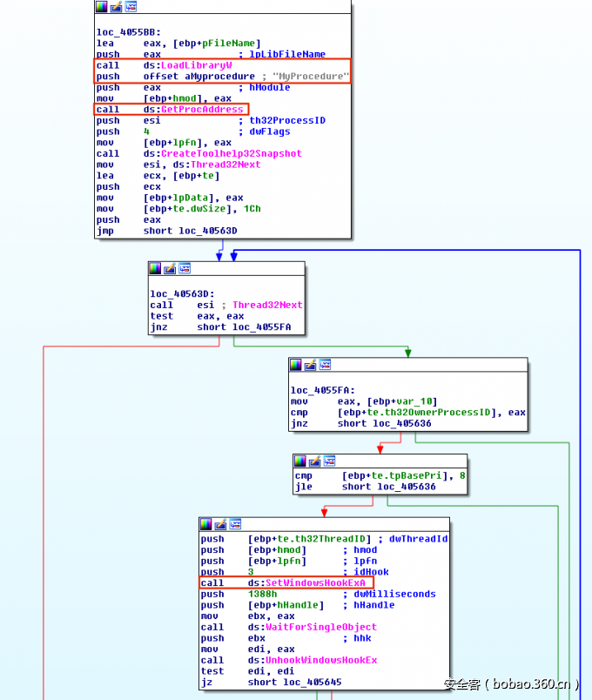The image size is (592, 700).
Task: Click the group nodes icon in the tpBasePri block
Action: pyautogui.click(x=328, y=461)
